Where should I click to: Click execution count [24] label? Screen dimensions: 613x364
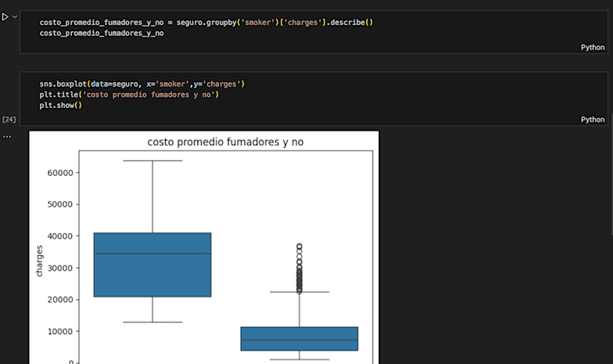tap(9, 120)
